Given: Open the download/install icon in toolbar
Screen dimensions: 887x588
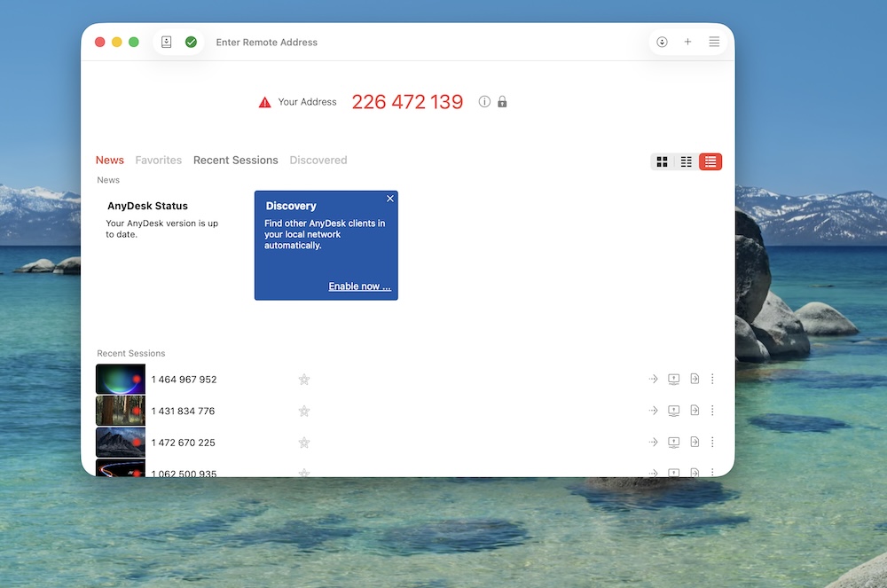Looking at the screenshot, I should click(662, 42).
